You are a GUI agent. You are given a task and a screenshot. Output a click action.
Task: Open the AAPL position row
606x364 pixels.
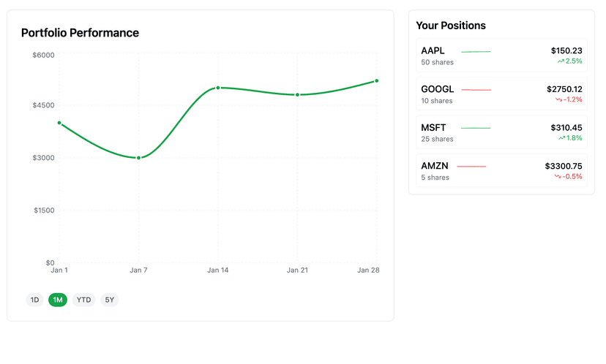(501, 56)
